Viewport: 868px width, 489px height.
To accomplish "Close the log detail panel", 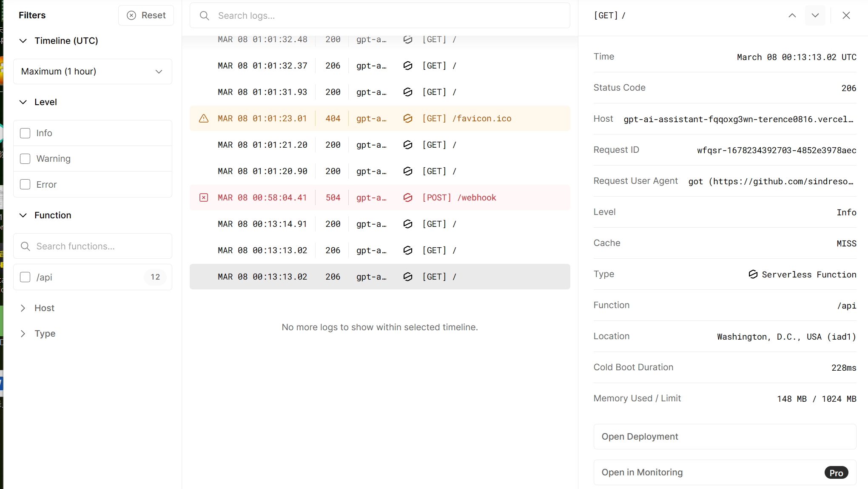I will point(846,15).
